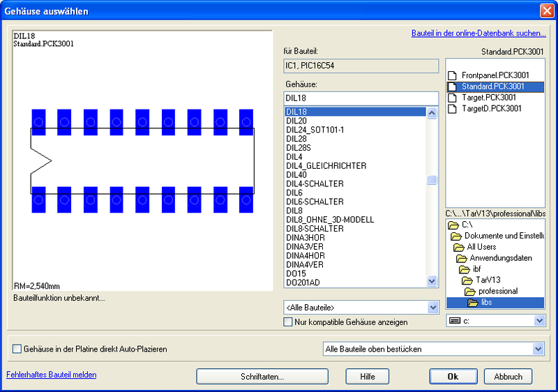Click the package list scrollbar thumb
This screenshot has width=558, height=392.
click(432, 180)
